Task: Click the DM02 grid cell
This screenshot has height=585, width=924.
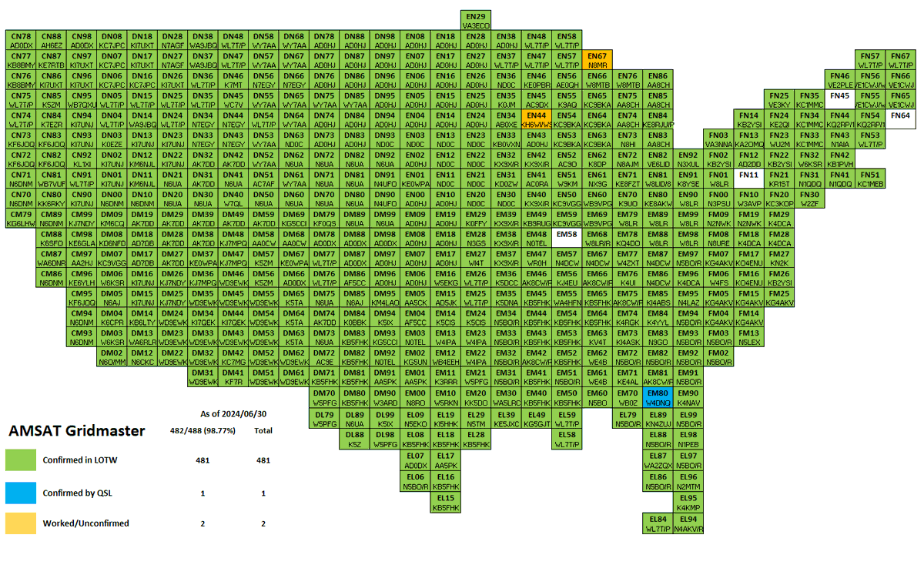Action: pyautogui.click(x=112, y=358)
